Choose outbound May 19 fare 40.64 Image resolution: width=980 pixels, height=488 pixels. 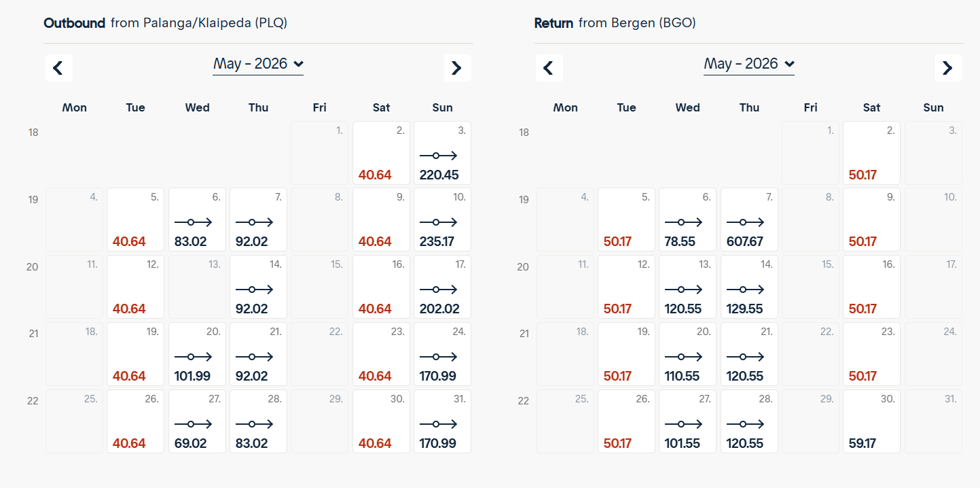tap(135, 354)
